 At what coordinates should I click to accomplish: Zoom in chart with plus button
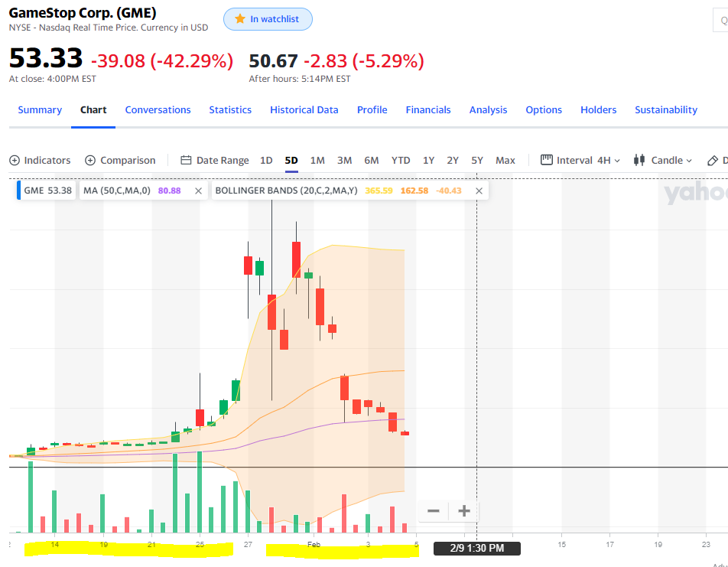coord(464,511)
